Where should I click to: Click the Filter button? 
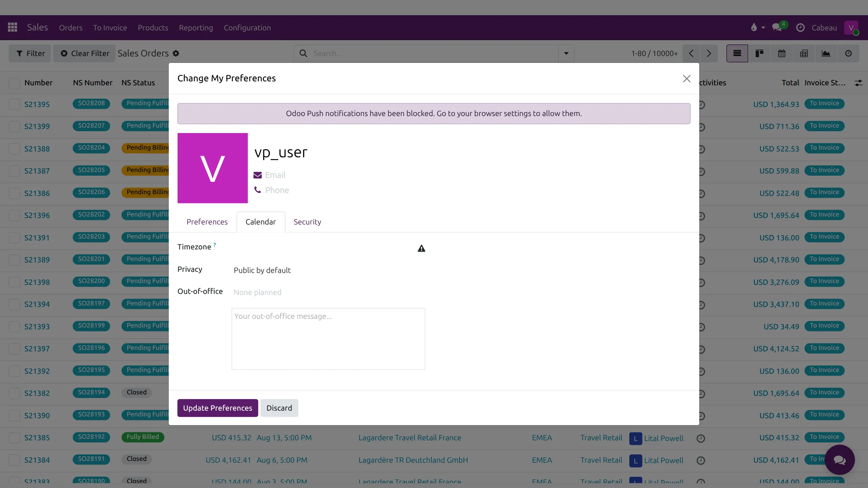point(30,53)
